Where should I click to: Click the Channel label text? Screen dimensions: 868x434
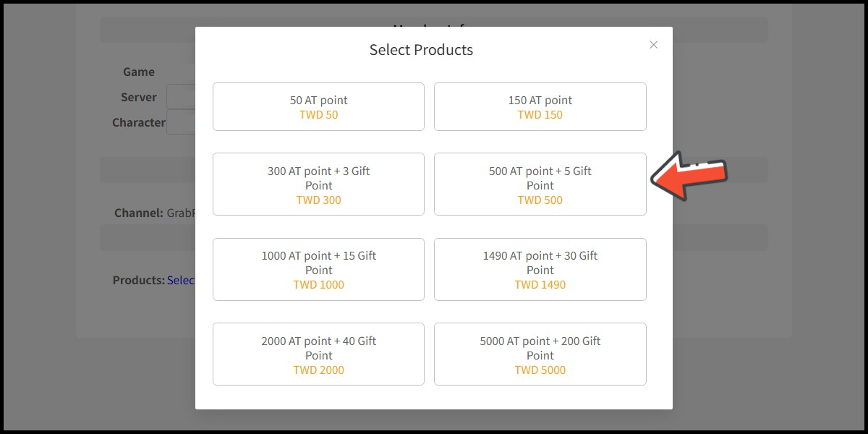tap(138, 213)
